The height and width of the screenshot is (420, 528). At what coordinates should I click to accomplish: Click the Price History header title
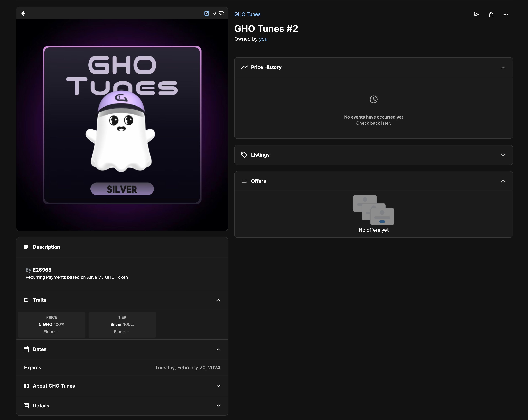(266, 67)
